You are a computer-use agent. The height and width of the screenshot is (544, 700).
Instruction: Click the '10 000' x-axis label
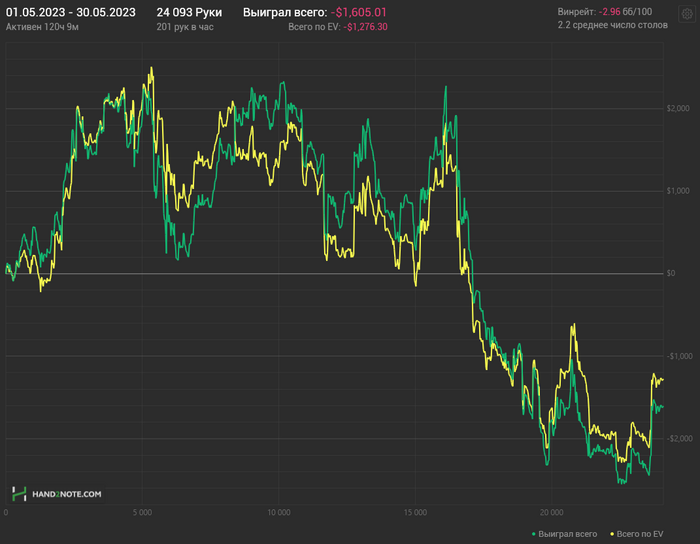[x=279, y=512]
